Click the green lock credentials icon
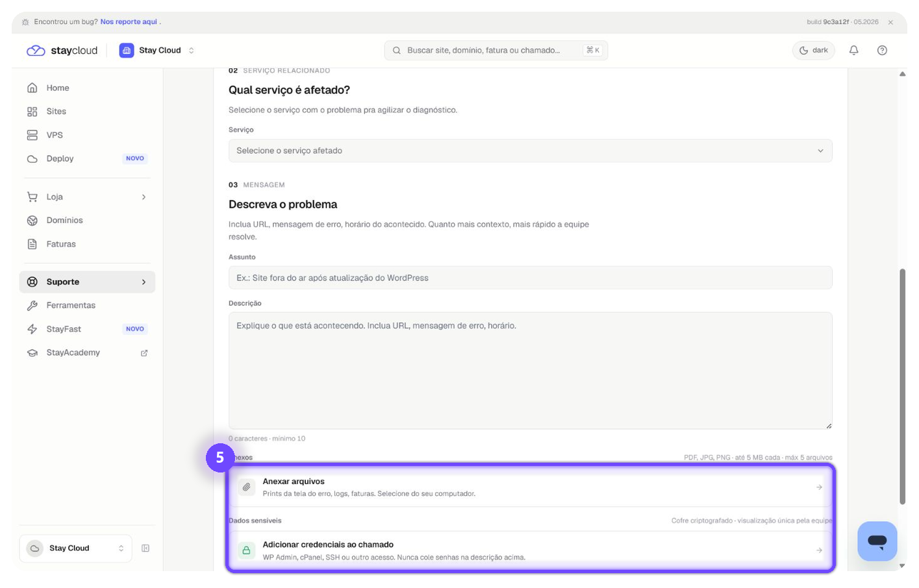Screen dimensions: 919x588 point(247,550)
